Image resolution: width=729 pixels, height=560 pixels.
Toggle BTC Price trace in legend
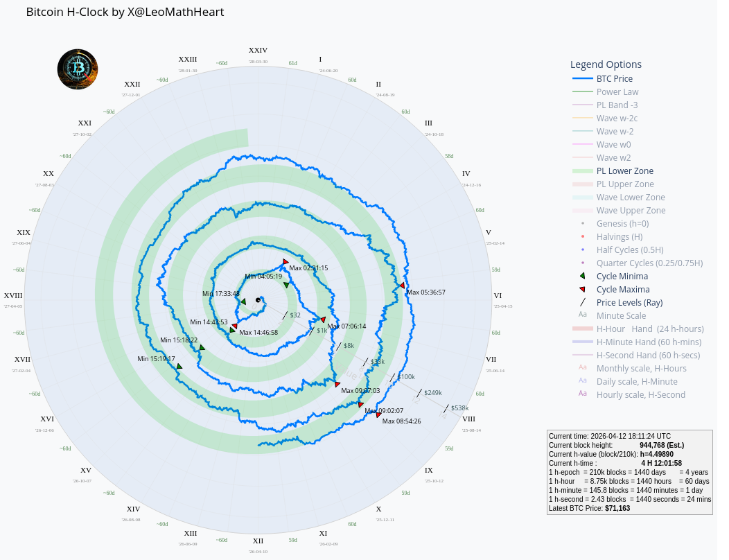coord(614,79)
